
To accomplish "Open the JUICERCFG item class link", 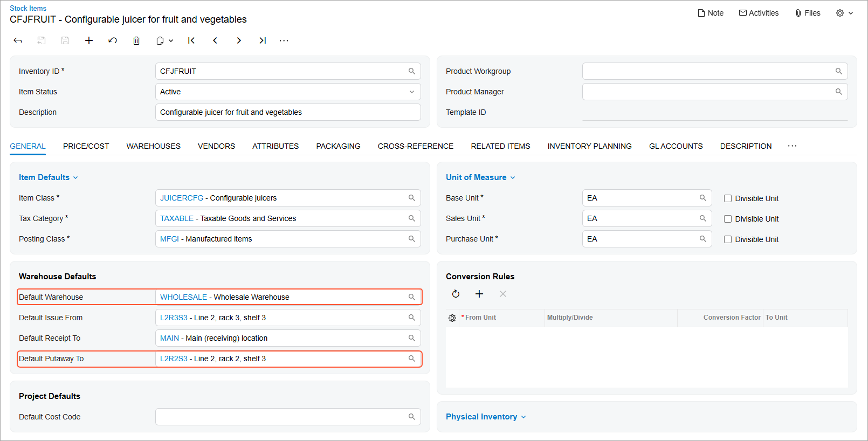I will tap(182, 198).
